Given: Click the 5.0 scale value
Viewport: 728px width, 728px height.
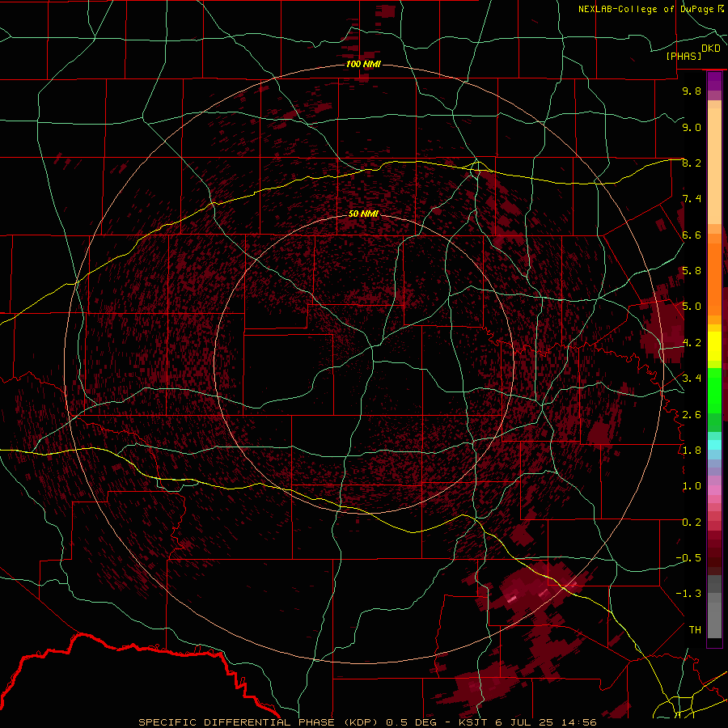Looking at the screenshot, I should [692, 307].
